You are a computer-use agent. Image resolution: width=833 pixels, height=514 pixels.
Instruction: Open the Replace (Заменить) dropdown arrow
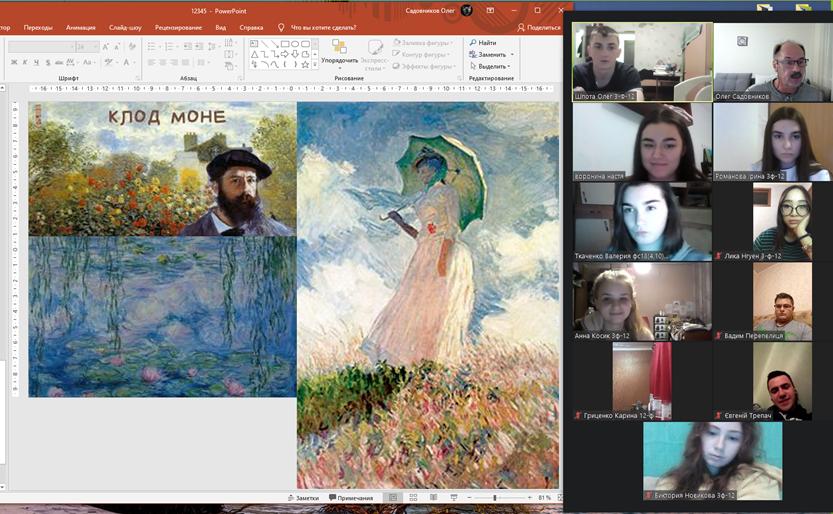[x=512, y=55]
